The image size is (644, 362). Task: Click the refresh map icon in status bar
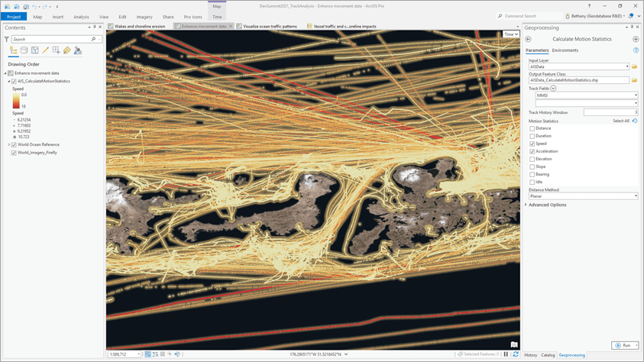pyautogui.click(x=516, y=354)
